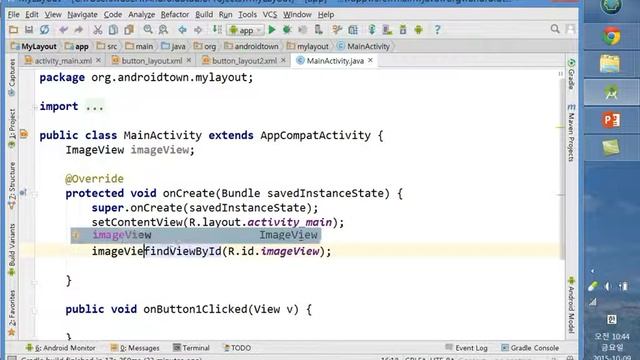This screenshot has height=360, width=640.
Task: Click the src breadcrumb folder
Action: [x=107, y=47]
